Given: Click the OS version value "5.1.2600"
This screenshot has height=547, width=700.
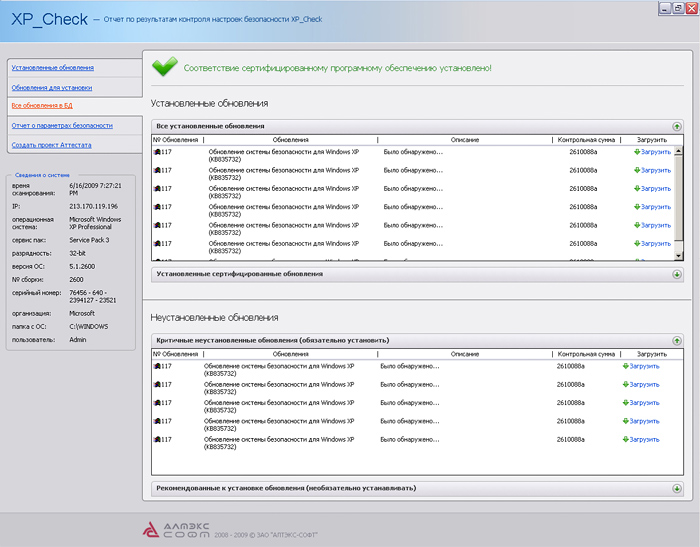Looking at the screenshot, I should pos(82,266).
